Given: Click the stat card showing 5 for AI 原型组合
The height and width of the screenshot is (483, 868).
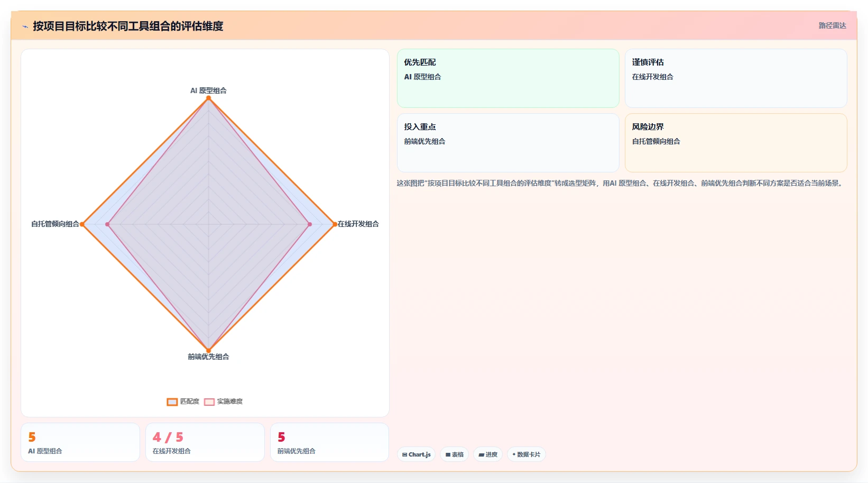Looking at the screenshot, I should click(x=80, y=442).
